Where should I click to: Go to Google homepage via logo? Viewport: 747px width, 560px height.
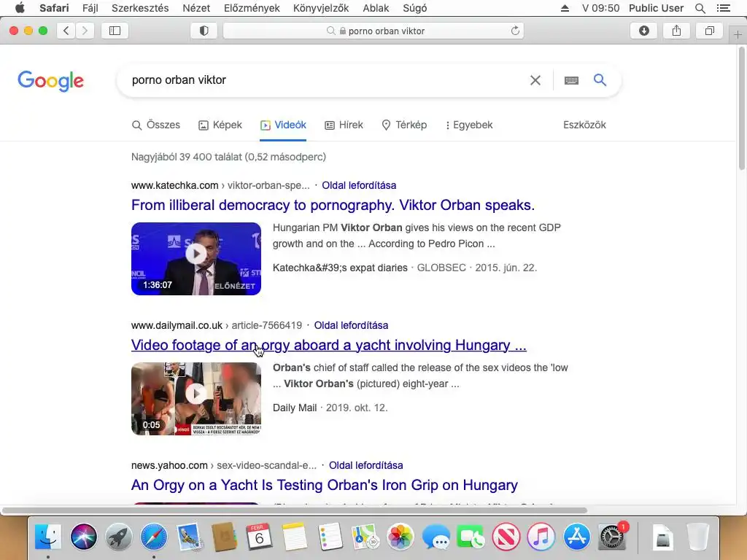coord(50,81)
